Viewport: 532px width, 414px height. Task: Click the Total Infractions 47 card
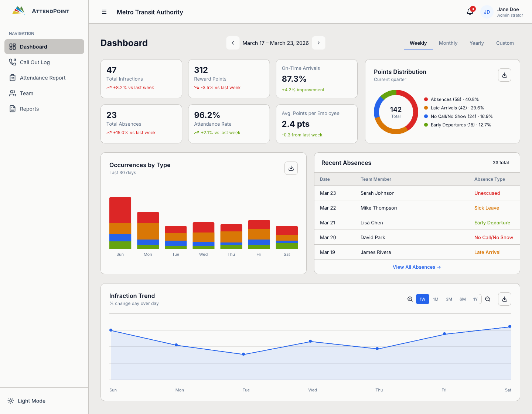pyautogui.click(x=141, y=79)
